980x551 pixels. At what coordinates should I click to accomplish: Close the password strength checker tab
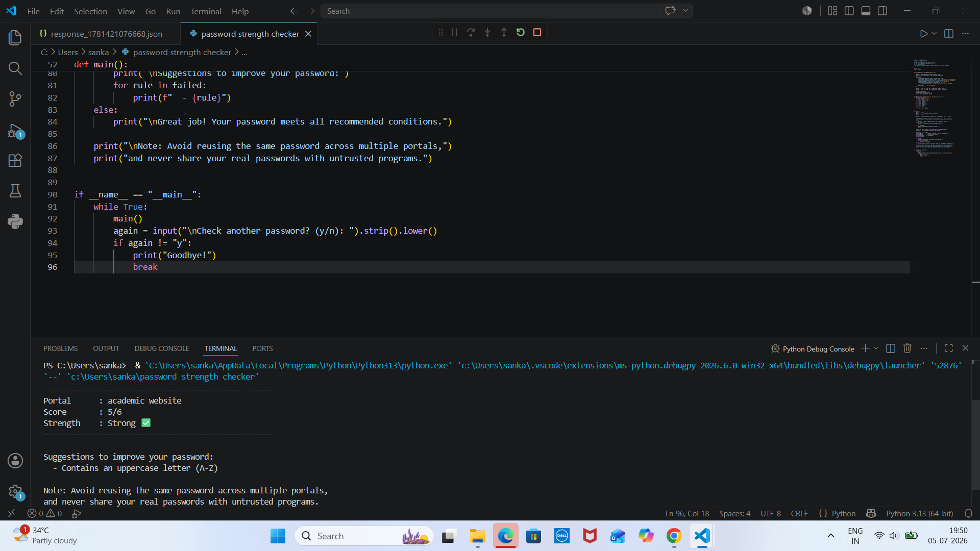(x=308, y=34)
